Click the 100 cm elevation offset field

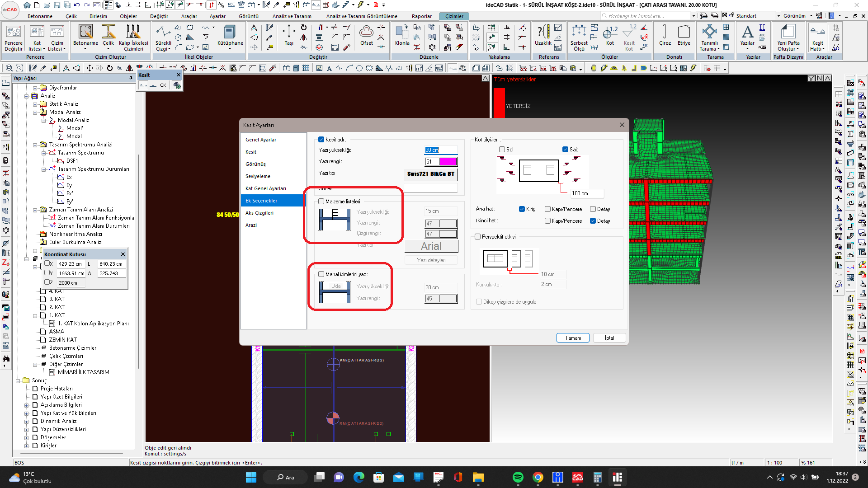(587, 193)
